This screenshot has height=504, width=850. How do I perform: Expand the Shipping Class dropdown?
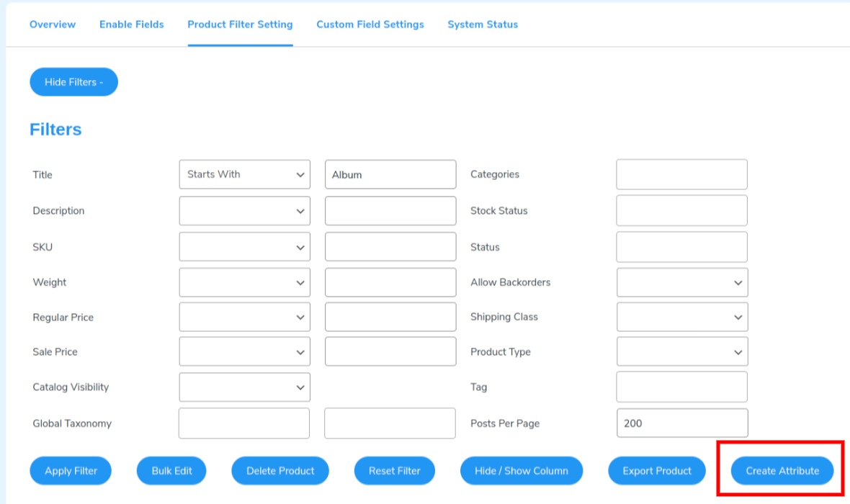click(681, 317)
